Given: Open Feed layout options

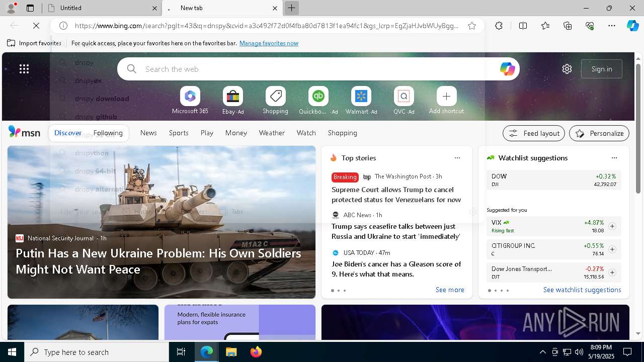Looking at the screenshot, I should (x=534, y=133).
